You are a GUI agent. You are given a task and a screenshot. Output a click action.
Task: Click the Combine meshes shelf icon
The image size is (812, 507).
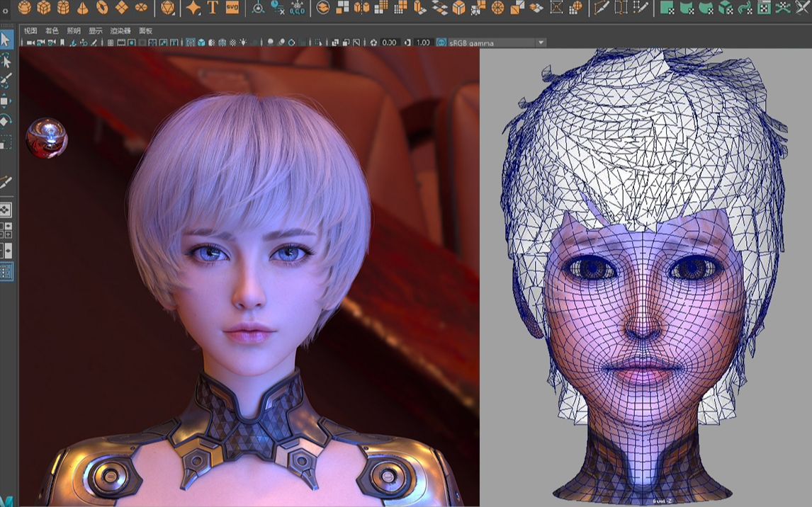click(323, 7)
